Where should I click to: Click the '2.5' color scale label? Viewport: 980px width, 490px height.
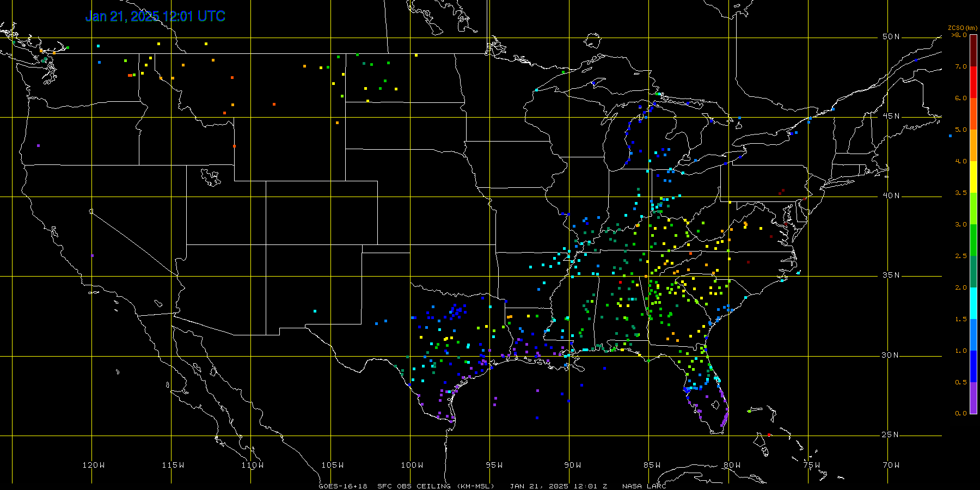(961, 256)
